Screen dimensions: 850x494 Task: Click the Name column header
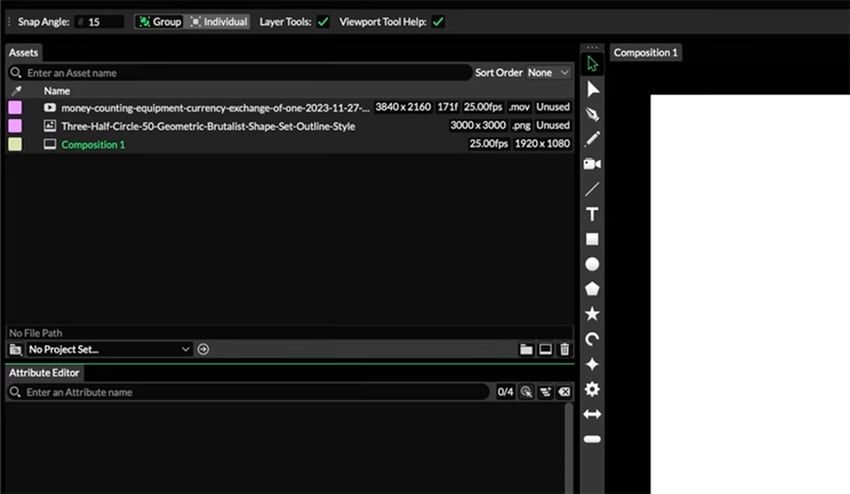[57, 91]
